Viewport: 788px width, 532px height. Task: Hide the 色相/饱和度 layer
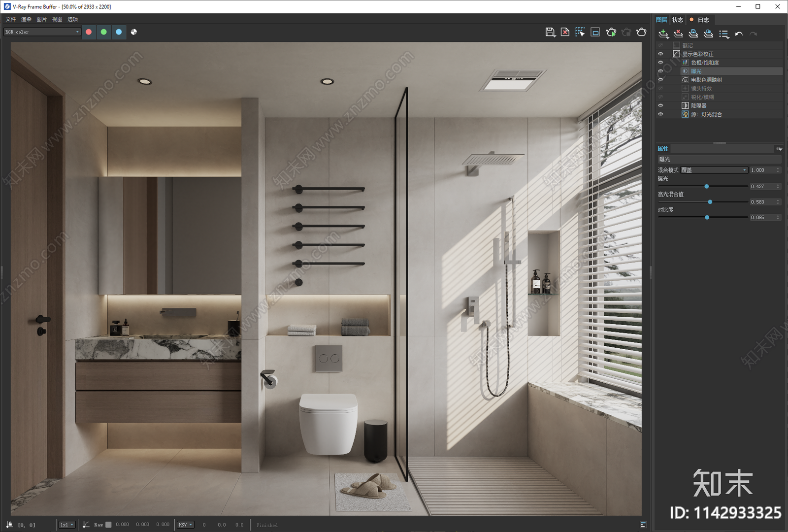660,63
